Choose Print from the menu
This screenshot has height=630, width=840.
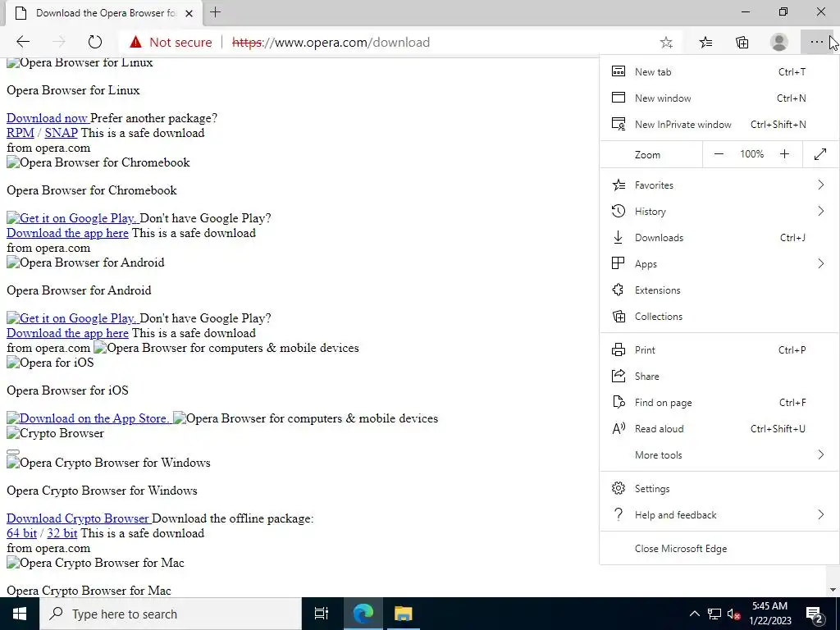pos(719,349)
